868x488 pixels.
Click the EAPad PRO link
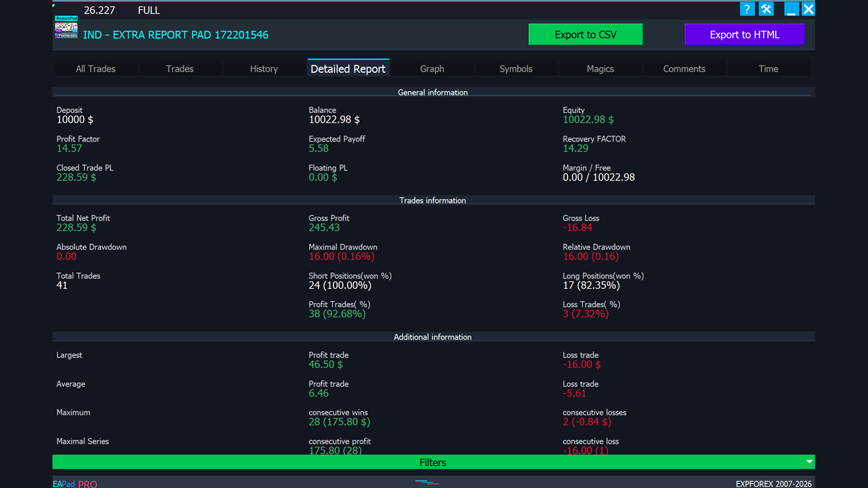click(x=75, y=483)
